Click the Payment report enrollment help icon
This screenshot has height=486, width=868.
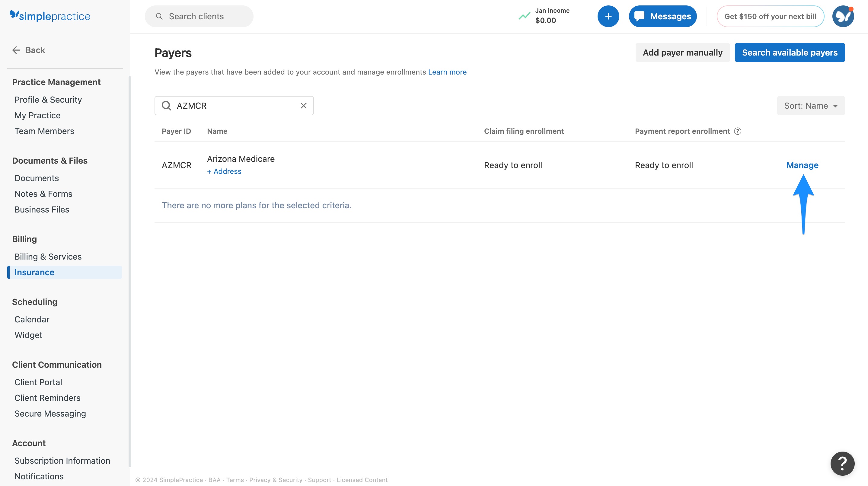click(x=738, y=131)
